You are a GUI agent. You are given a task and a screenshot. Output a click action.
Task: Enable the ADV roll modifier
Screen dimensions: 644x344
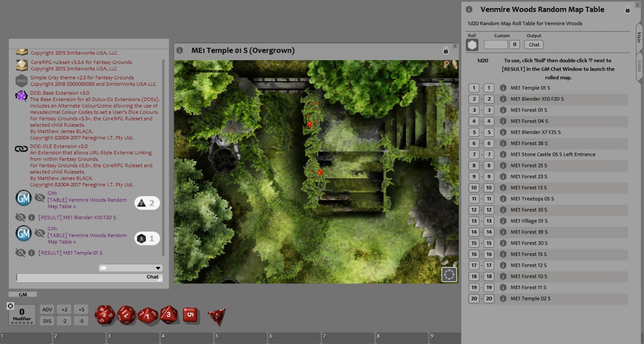46,309
